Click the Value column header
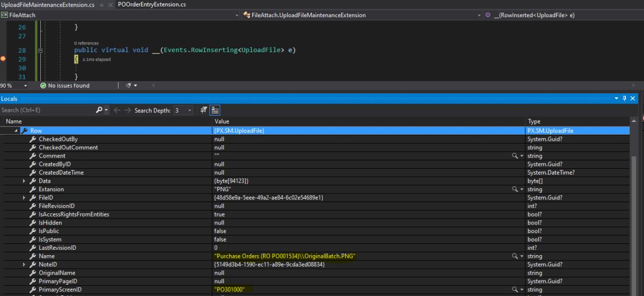 tap(369, 121)
